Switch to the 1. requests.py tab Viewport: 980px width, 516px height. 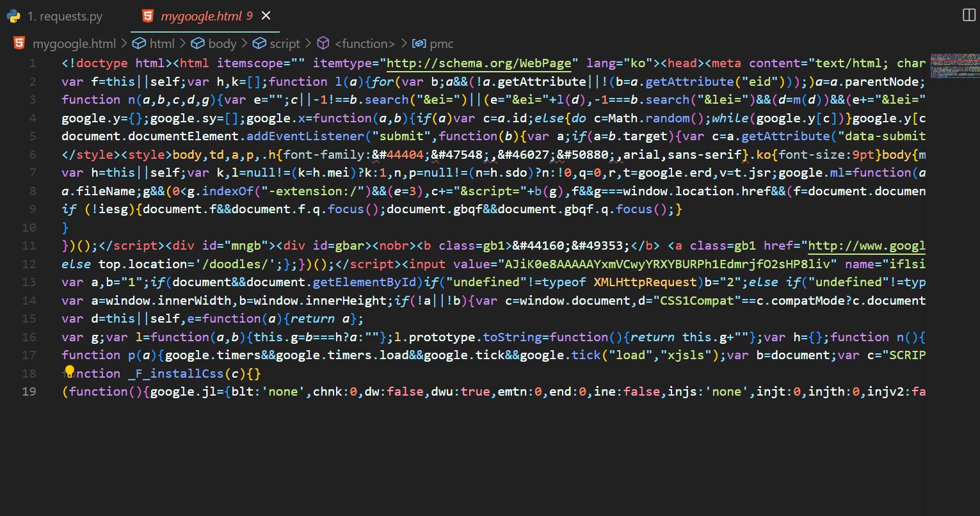pos(65,17)
